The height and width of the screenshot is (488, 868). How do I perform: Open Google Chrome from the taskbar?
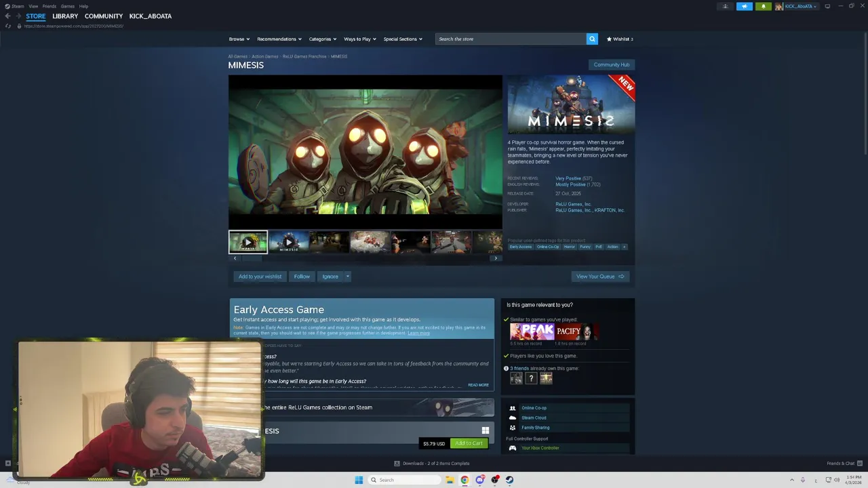pyautogui.click(x=465, y=480)
